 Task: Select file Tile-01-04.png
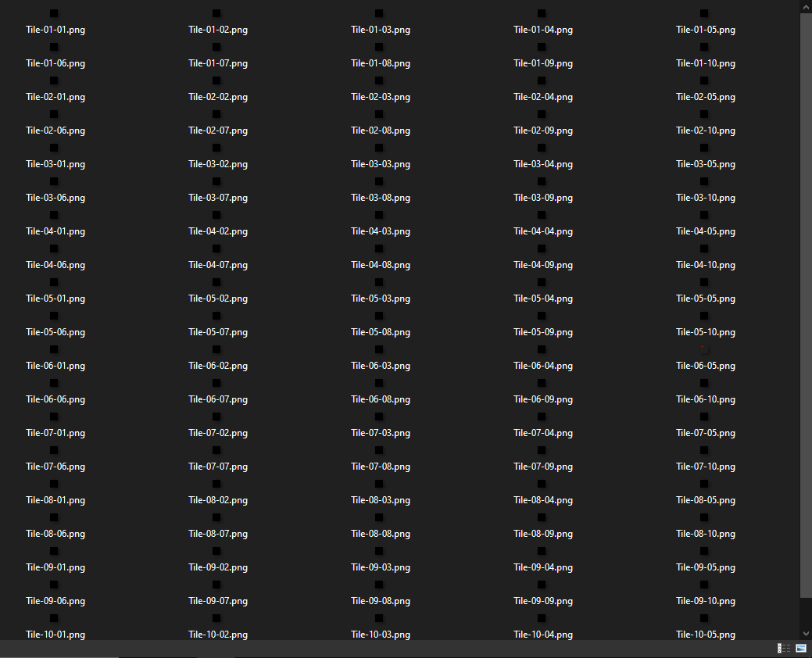click(x=543, y=30)
